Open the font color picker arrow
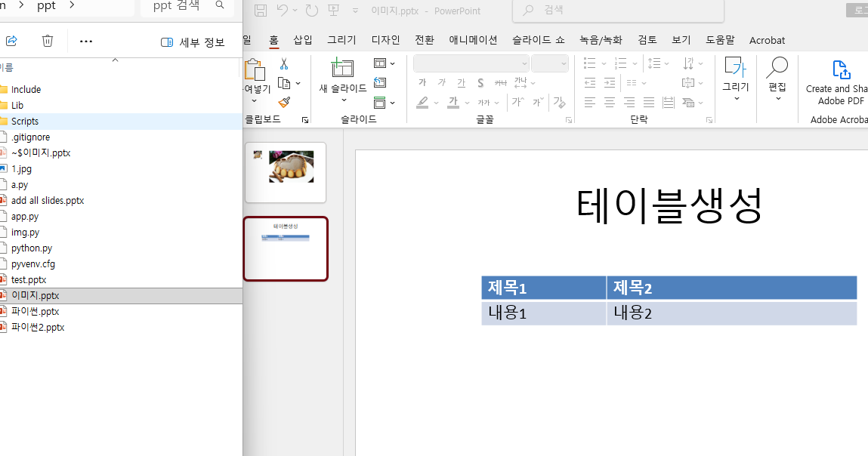This screenshot has width=868, height=456. pos(465,103)
